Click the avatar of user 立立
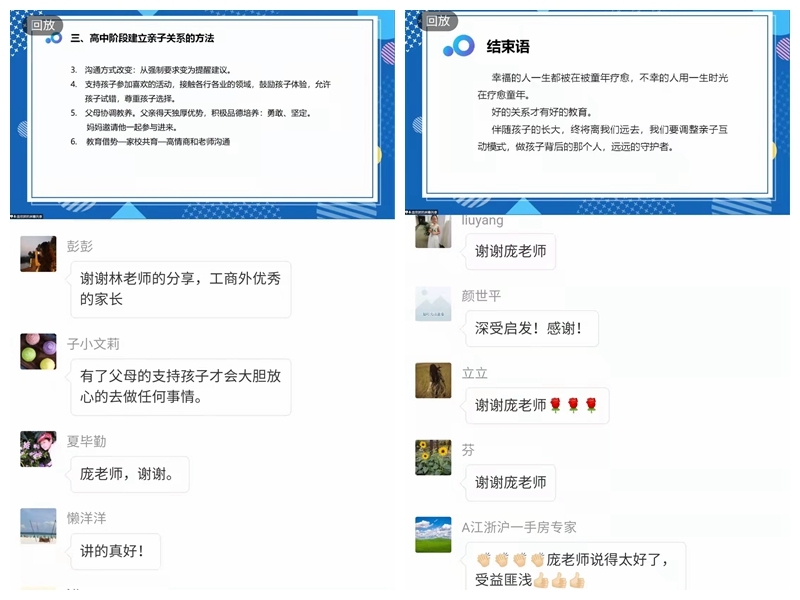Image resolution: width=800 pixels, height=600 pixels. point(433,380)
